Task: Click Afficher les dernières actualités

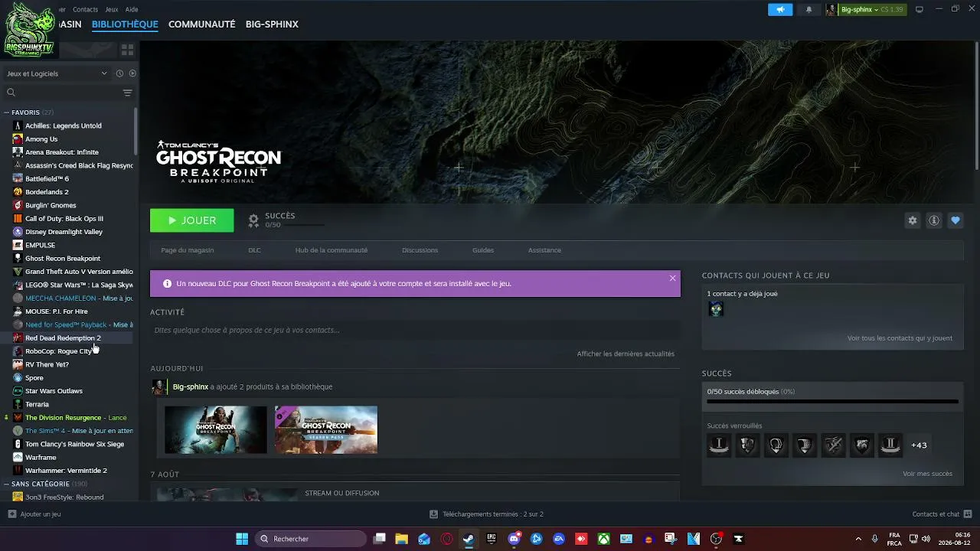Action: pyautogui.click(x=626, y=354)
